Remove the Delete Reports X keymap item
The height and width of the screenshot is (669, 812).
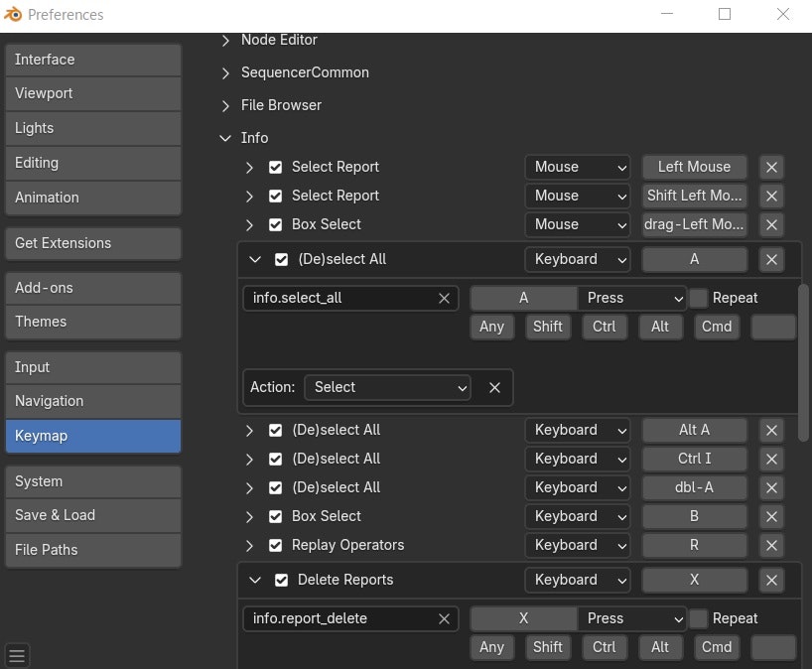[x=771, y=580]
